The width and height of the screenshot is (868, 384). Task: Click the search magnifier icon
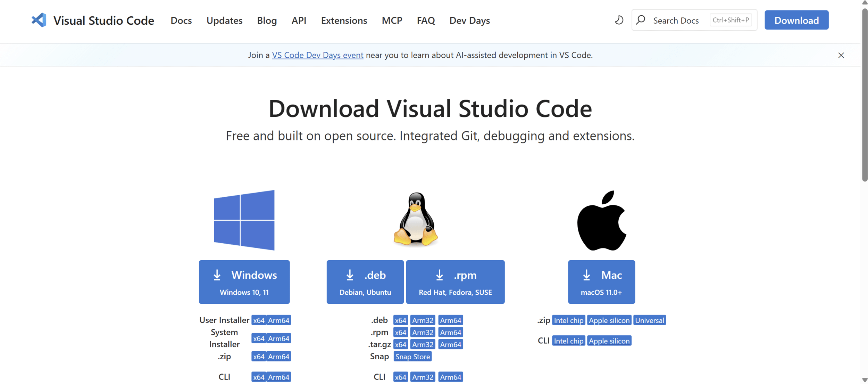pos(641,20)
